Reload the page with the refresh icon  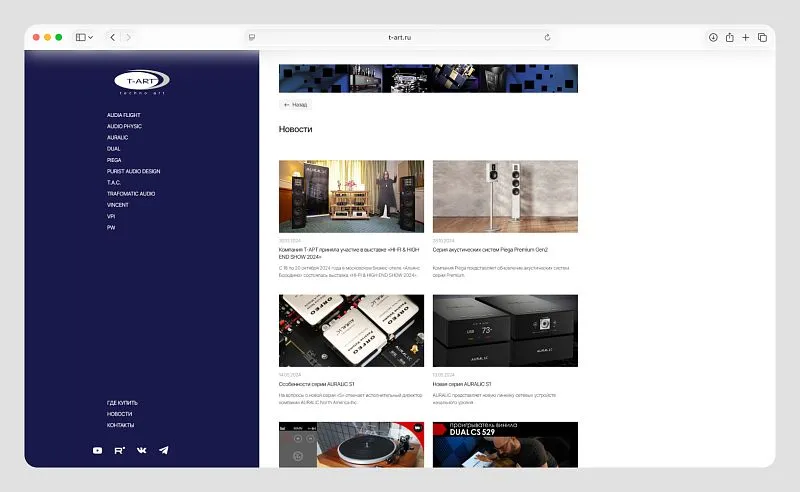point(547,37)
